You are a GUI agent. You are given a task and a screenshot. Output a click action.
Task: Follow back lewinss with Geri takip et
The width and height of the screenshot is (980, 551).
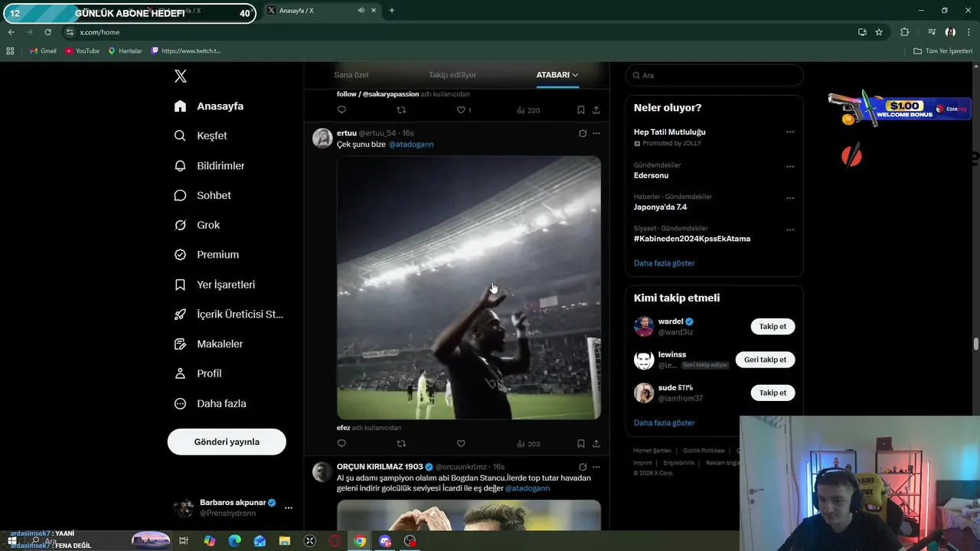[765, 360]
